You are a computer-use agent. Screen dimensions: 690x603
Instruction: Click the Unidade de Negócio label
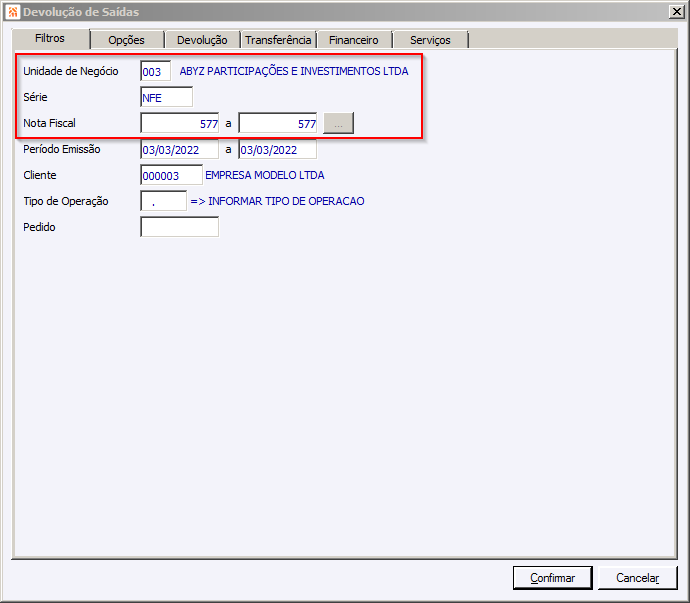pyautogui.click(x=71, y=71)
